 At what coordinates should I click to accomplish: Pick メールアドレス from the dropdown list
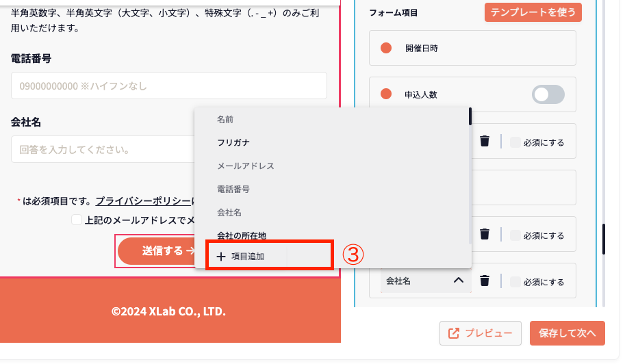(245, 166)
